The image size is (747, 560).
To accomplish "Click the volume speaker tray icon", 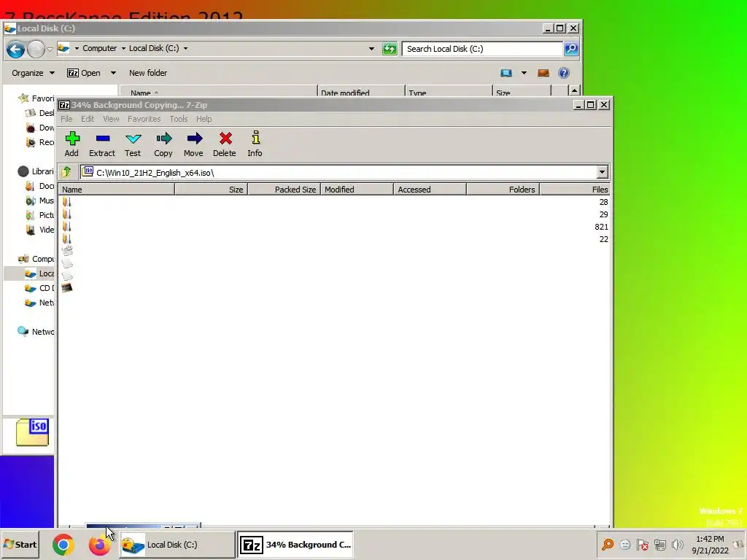I will [678, 544].
